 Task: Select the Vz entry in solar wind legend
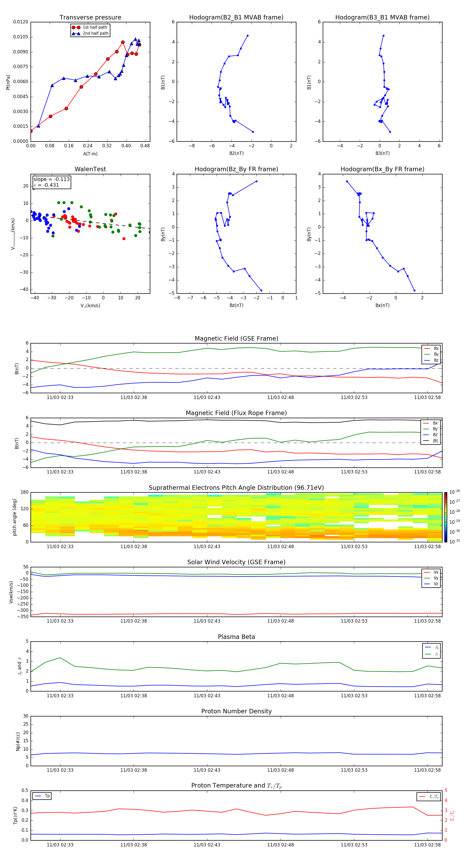click(x=431, y=584)
